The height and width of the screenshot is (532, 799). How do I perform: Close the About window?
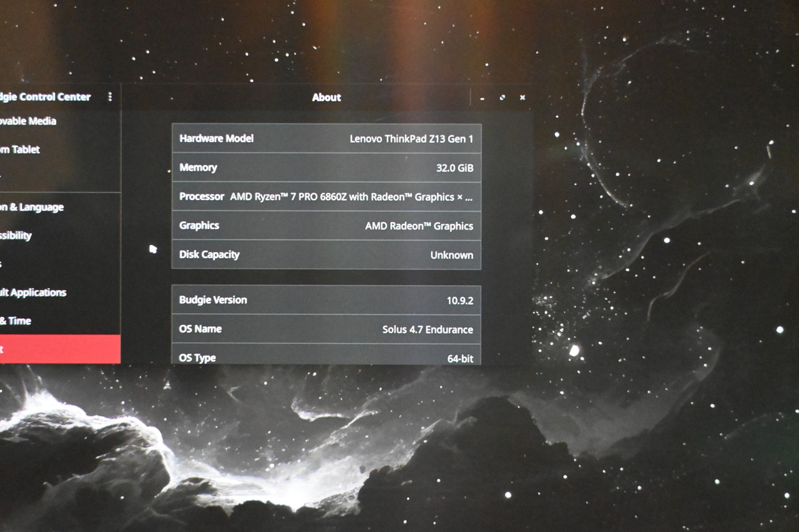pyautogui.click(x=522, y=98)
